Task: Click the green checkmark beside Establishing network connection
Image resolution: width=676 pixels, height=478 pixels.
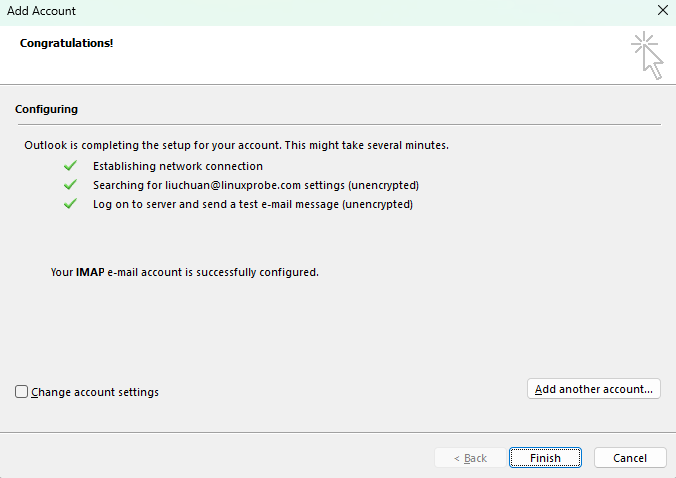Action: (70, 166)
